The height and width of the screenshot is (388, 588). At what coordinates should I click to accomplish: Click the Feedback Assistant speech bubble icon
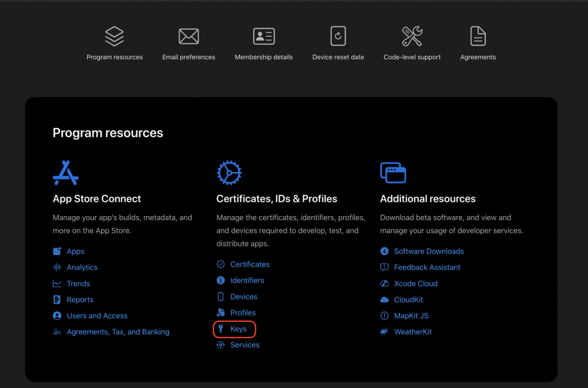[384, 267]
